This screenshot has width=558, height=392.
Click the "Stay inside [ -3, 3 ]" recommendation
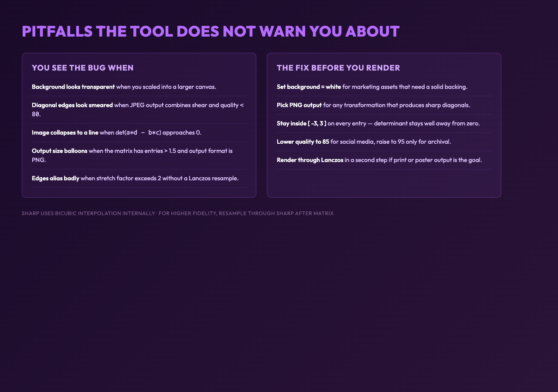click(384, 123)
